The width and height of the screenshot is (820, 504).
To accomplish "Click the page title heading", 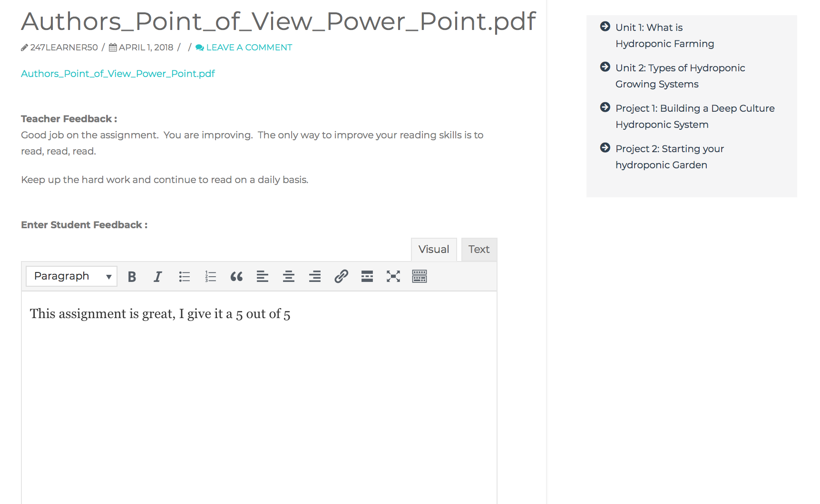I will pos(279,21).
